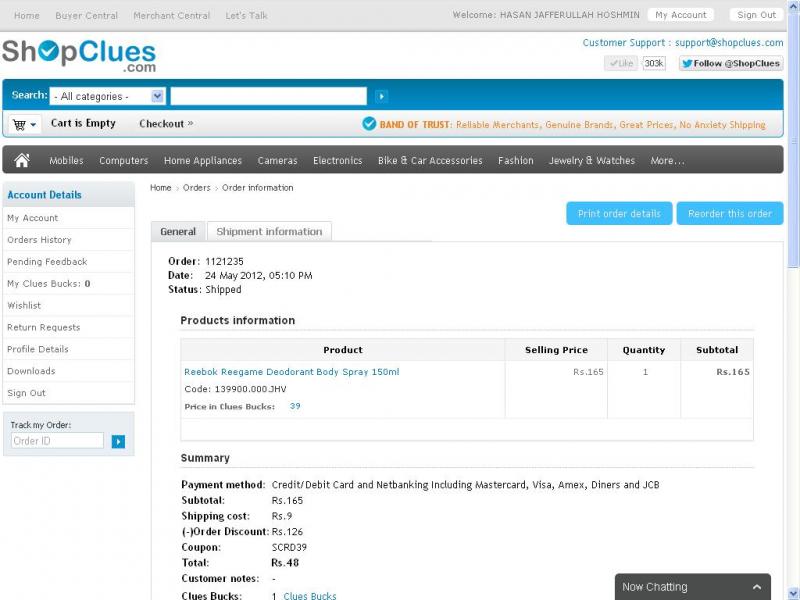Expand the More... categories menu
Image resolution: width=800 pixels, height=600 pixels.
(x=667, y=160)
